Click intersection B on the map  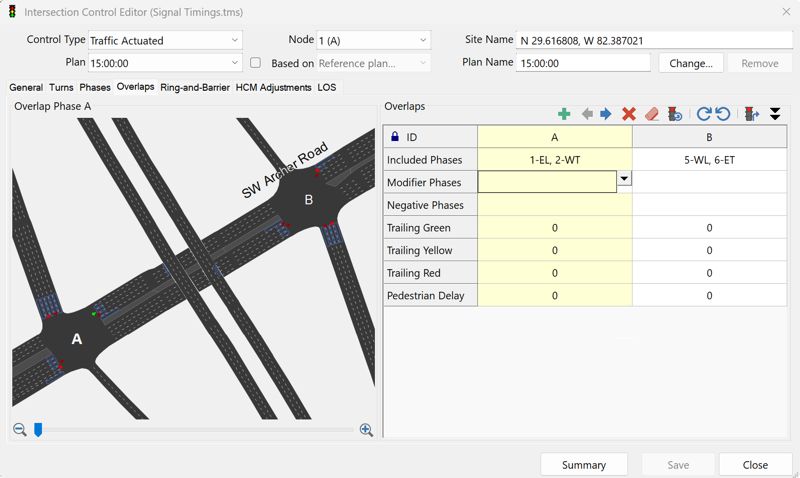308,199
